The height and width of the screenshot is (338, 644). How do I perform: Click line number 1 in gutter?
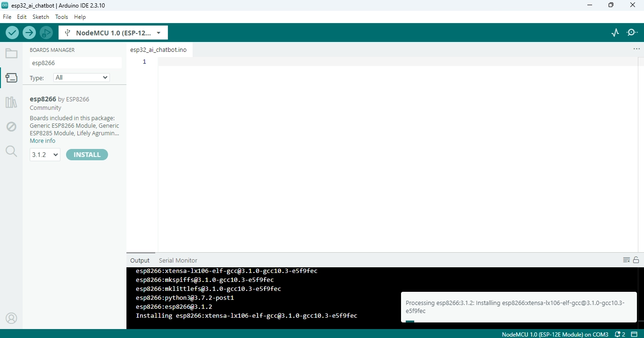pos(144,62)
